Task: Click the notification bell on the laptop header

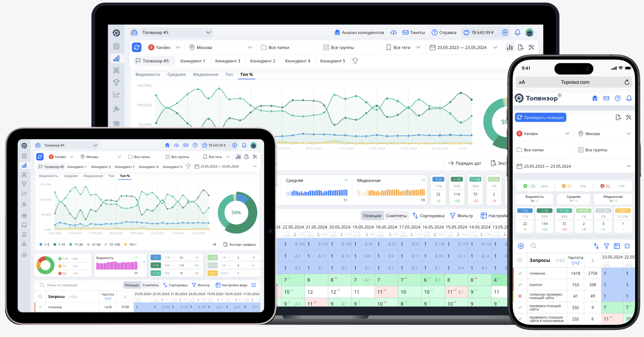Action: pyautogui.click(x=518, y=33)
